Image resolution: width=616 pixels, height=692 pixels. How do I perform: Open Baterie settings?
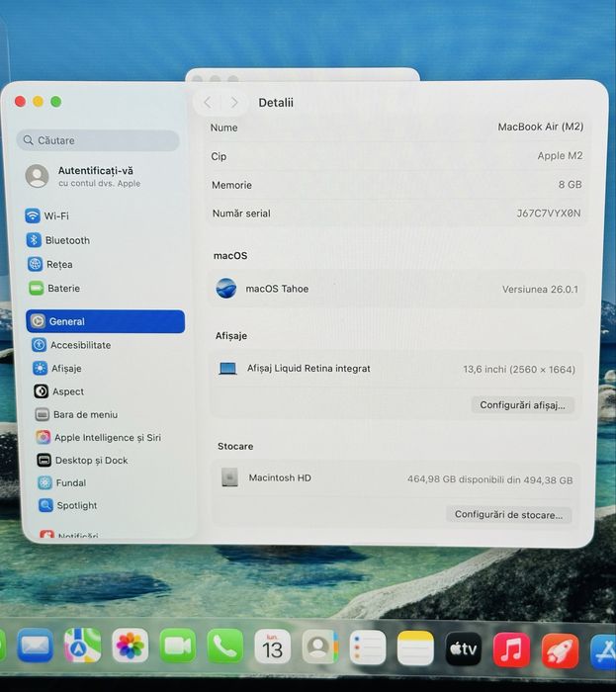[x=54, y=289]
